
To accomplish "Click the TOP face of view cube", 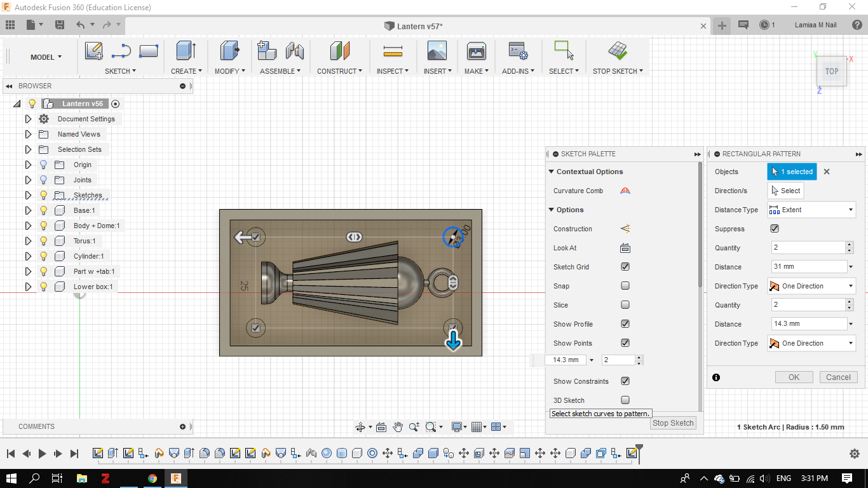I will 831,72.
